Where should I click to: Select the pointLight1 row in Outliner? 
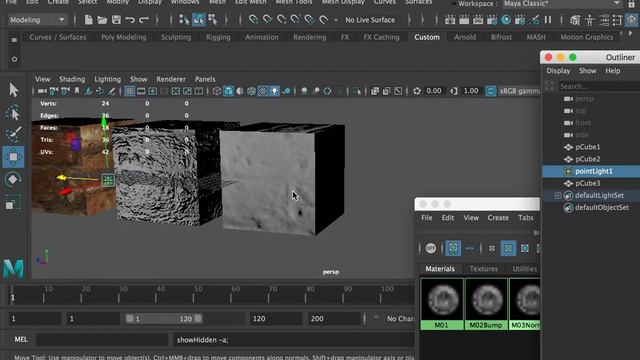591,171
